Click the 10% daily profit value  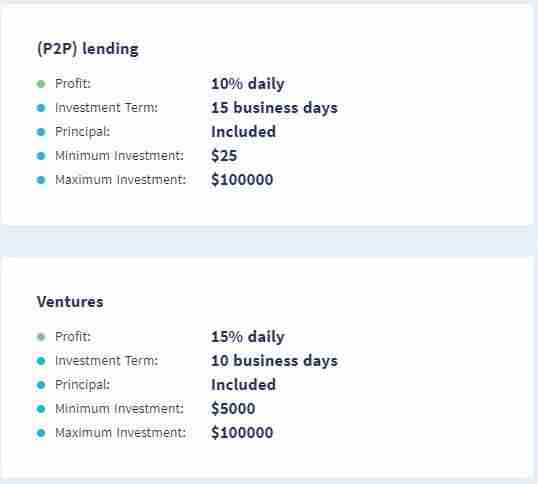(x=248, y=84)
